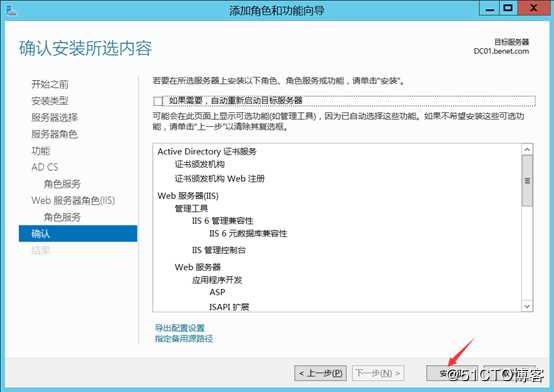Screen dimensions: 554x392
Task: Select 证书颁发机构 entry in list
Action: coord(200,164)
